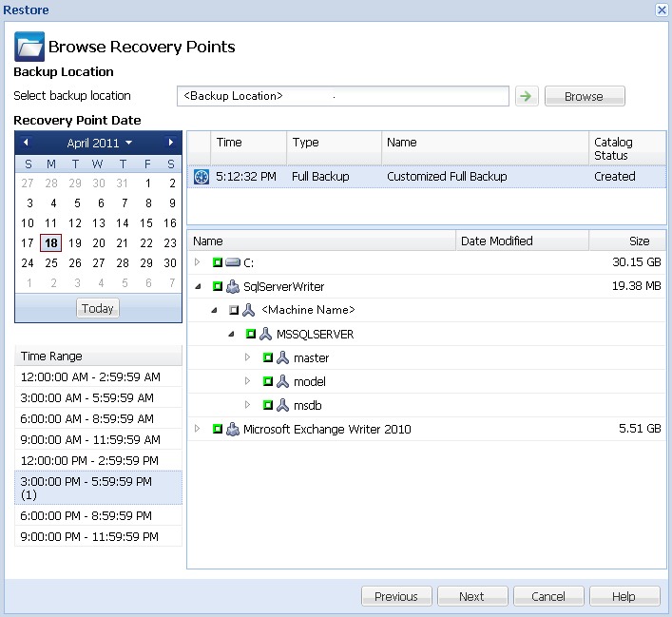Go to next month in calendar
This screenshot has width=672, height=617.
[171, 143]
